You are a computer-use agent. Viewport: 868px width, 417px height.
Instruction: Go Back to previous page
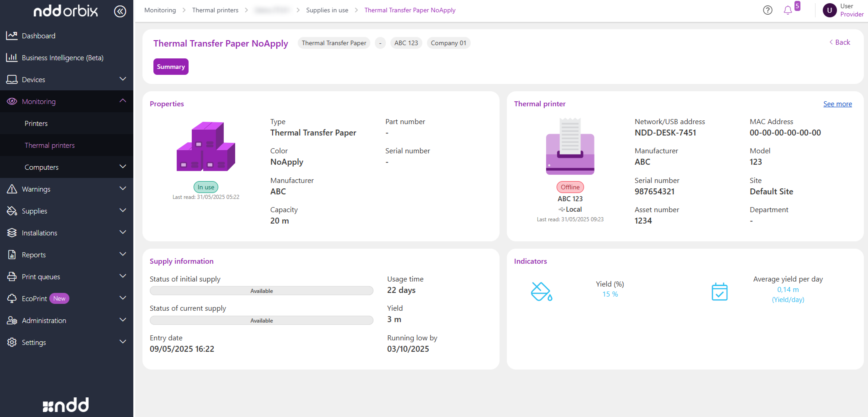click(x=839, y=42)
